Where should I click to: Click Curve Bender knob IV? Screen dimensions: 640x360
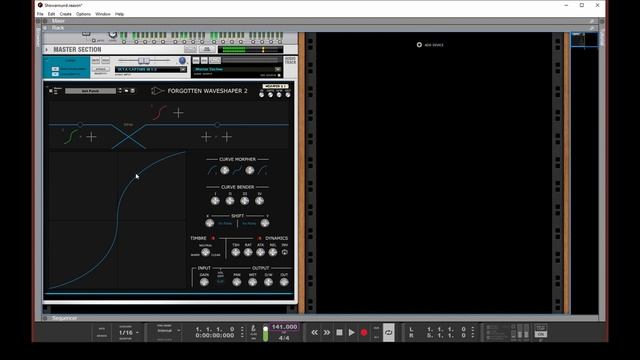[259, 200]
